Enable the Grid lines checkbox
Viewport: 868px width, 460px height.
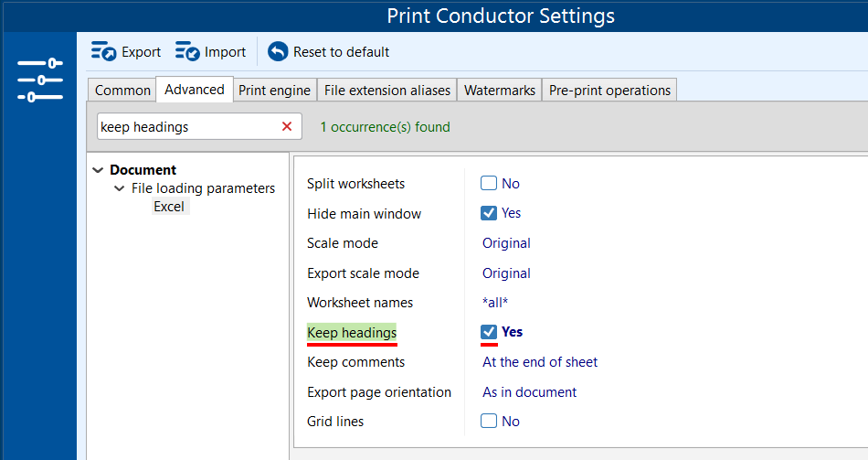(489, 422)
